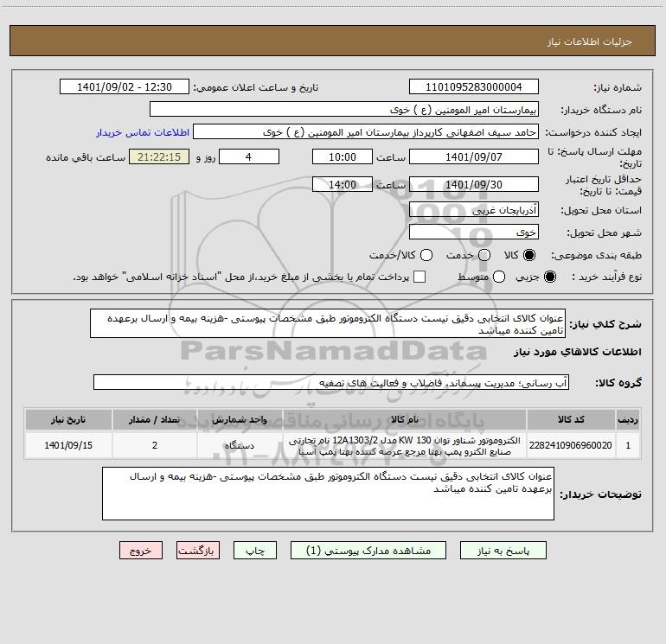Click the توضیحات خریدار text area
The height and width of the screenshot is (644, 666).
pyautogui.click(x=328, y=494)
